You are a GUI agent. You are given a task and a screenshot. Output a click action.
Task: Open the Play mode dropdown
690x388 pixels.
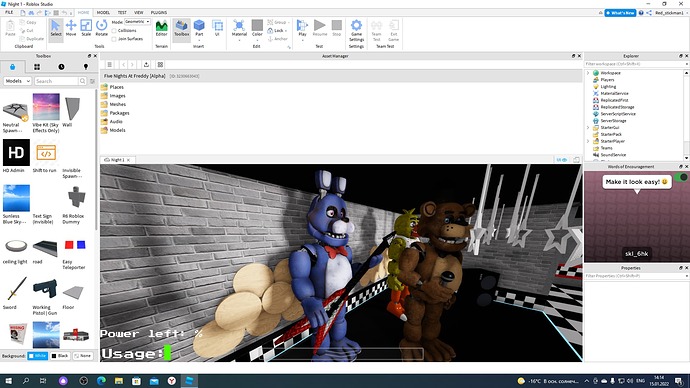[302, 40]
